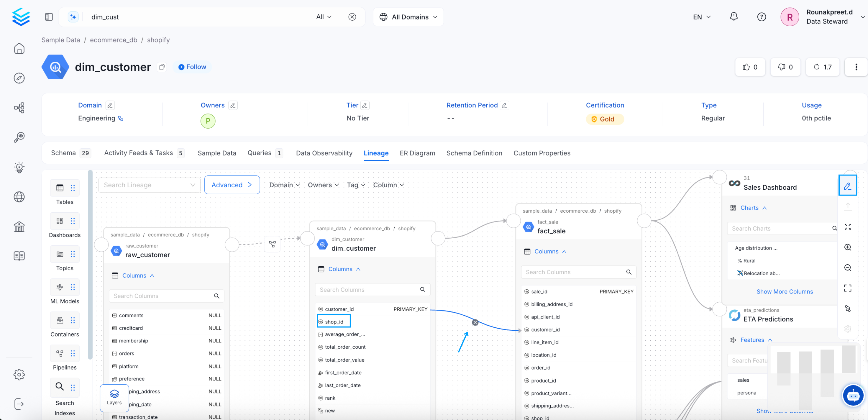
Task: Click the Insights lightbulb icon in sidebar
Action: (x=19, y=168)
